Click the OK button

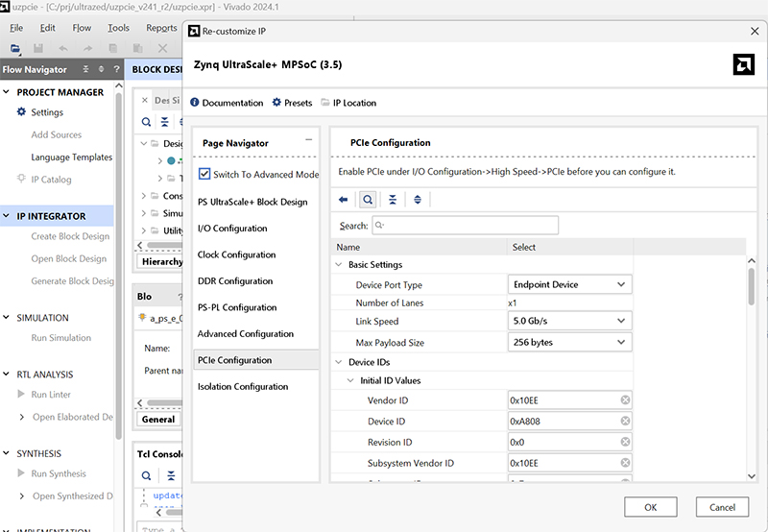pyautogui.click(x=650, y=507)
